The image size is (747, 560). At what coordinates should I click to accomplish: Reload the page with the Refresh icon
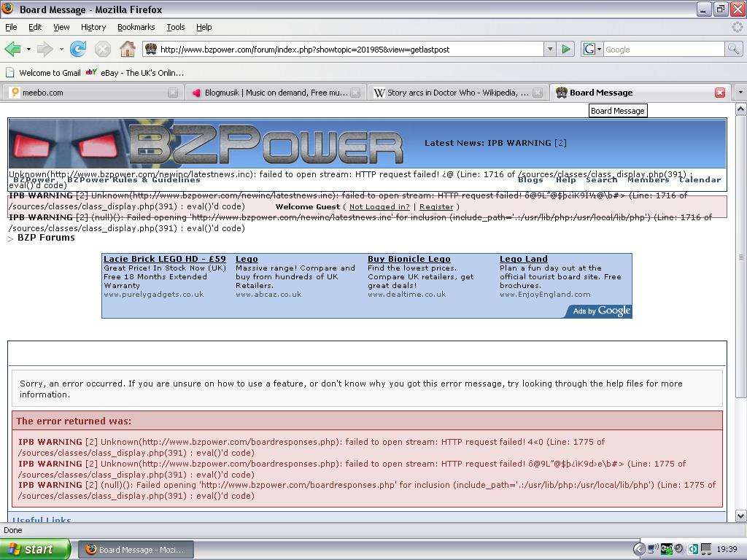(77, 49)
